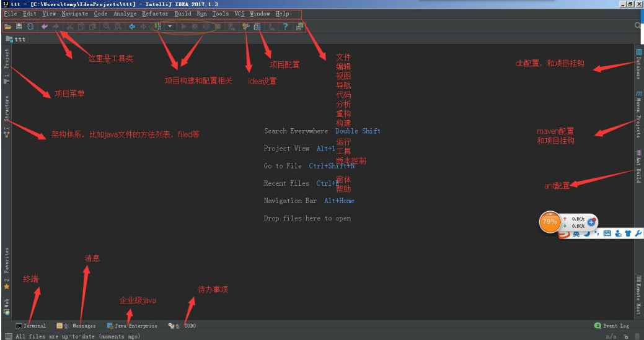Click the Stop square toolbar icon

pos(218,27)
